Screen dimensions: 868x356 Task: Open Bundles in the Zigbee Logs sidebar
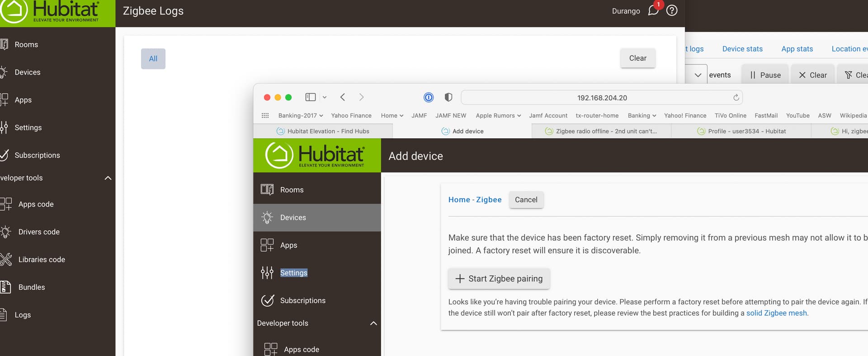coord(32,287)
